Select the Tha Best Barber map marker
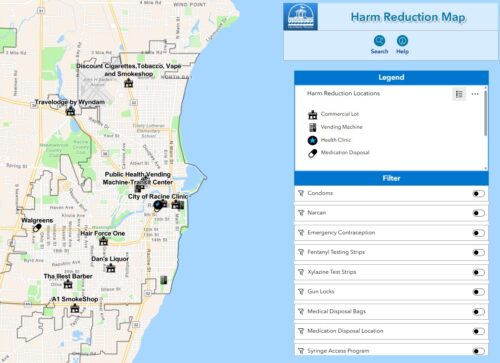500x363 pixels. 68,284
